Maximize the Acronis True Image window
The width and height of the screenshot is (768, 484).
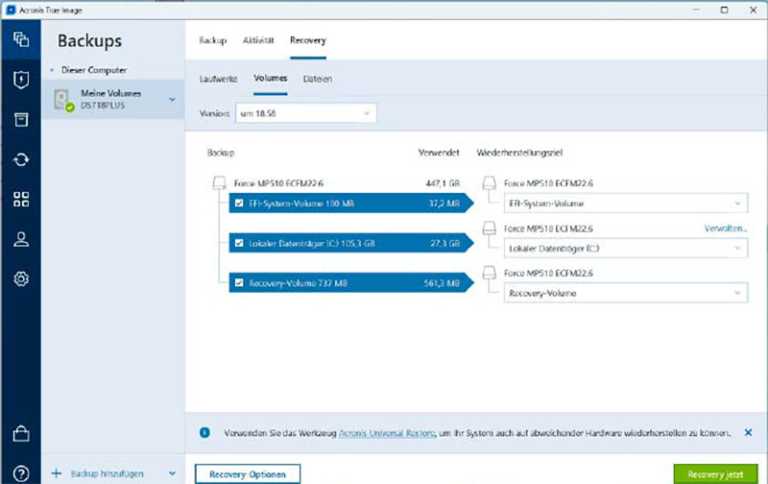(x=724, y=10)
